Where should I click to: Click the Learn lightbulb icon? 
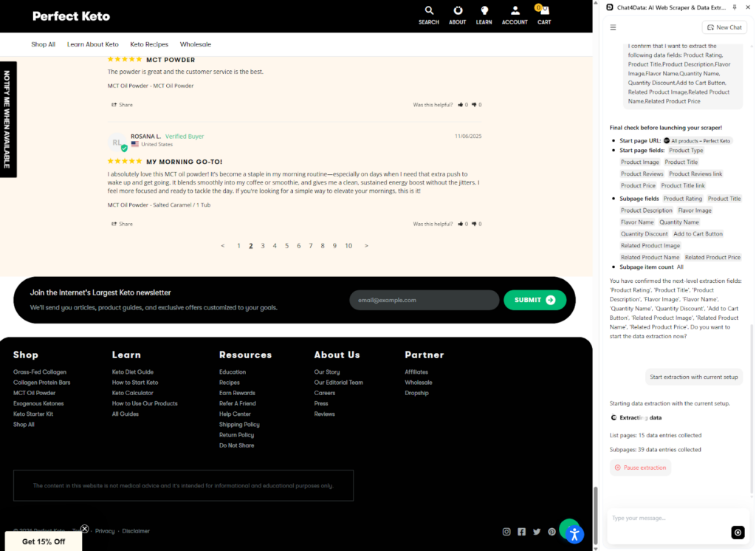pyautogui.click(x=485, y=12)
